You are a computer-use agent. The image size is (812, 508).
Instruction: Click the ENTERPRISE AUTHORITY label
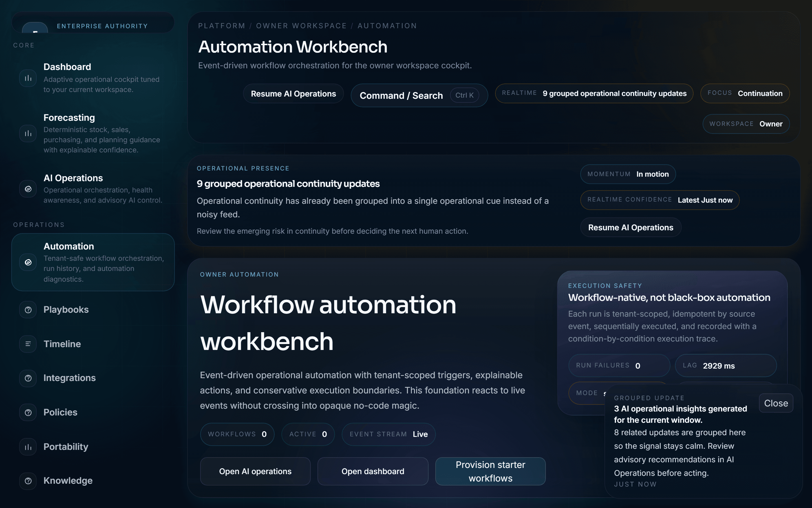coord(102,26)
